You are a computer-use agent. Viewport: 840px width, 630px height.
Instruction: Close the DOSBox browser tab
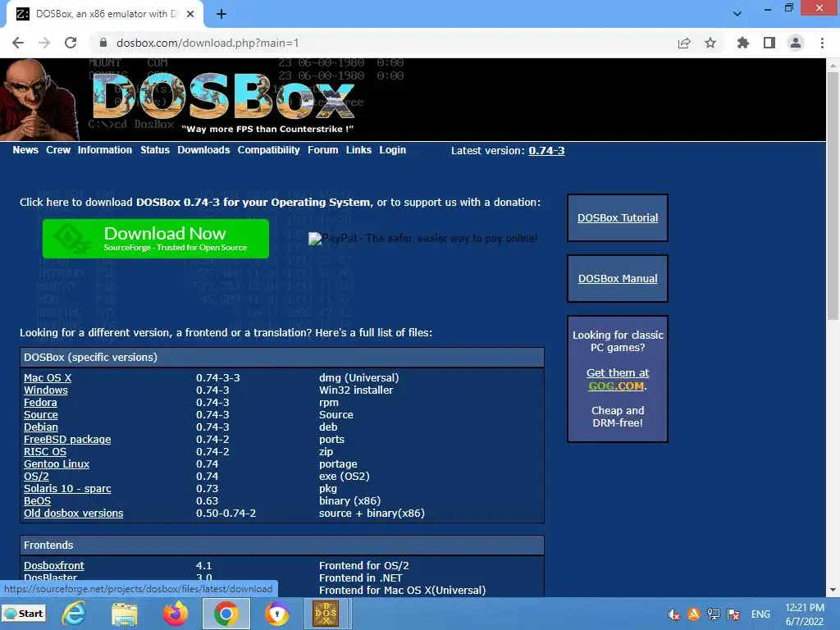click(x=190, y=14)
